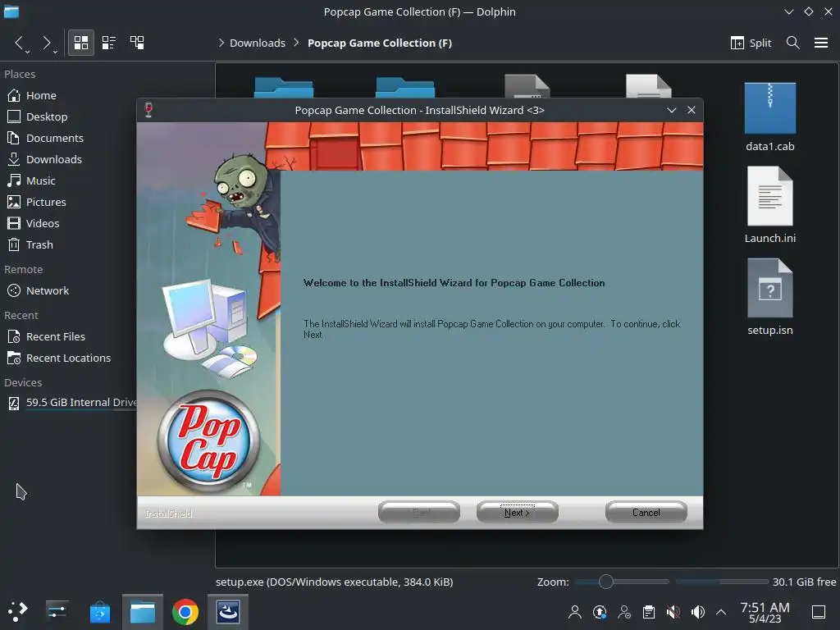
Task: Open Steam tray icon
Action: coord(600,612)
